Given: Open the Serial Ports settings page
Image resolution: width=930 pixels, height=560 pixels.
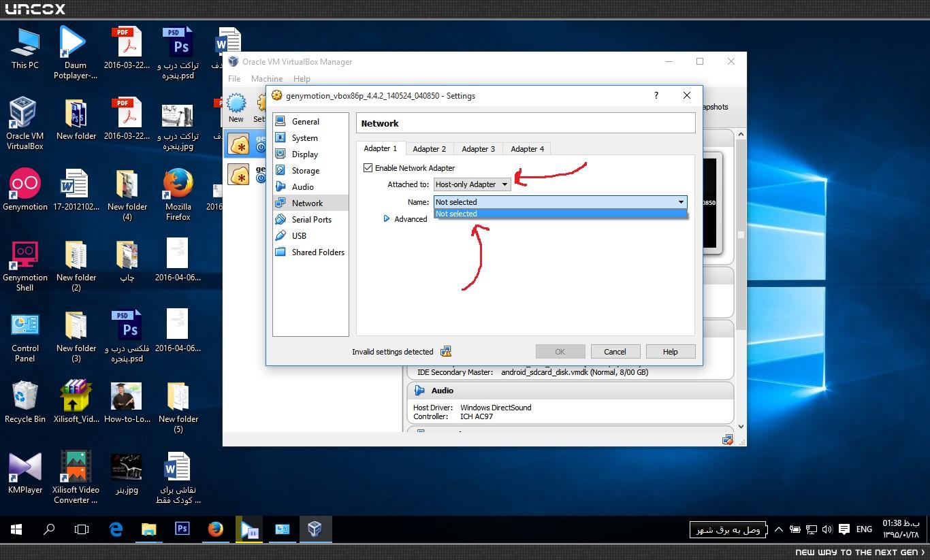Looking at the screenshot, I should 310,220.
